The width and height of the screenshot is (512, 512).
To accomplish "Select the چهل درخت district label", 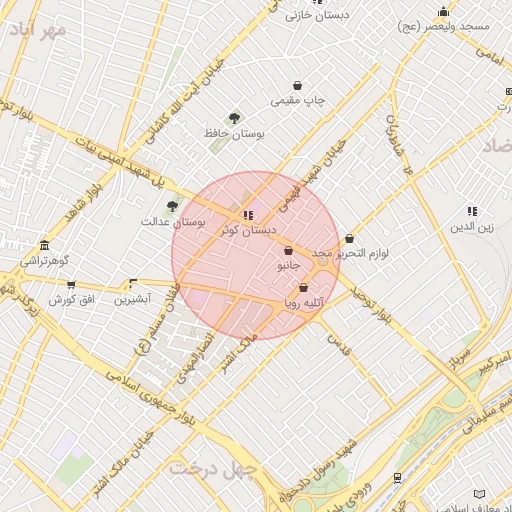I will tap(213, 470).
